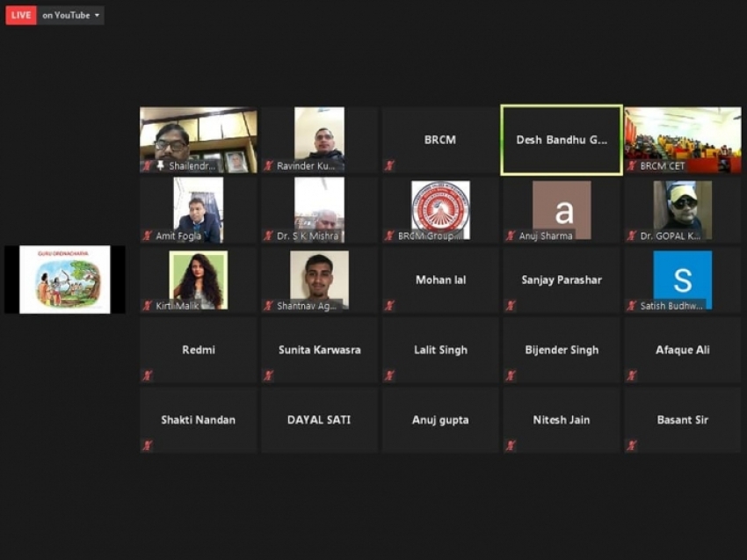Click the Basant Sir participant tile
Screen dimensions: 747x560
(x=682, y=420)
